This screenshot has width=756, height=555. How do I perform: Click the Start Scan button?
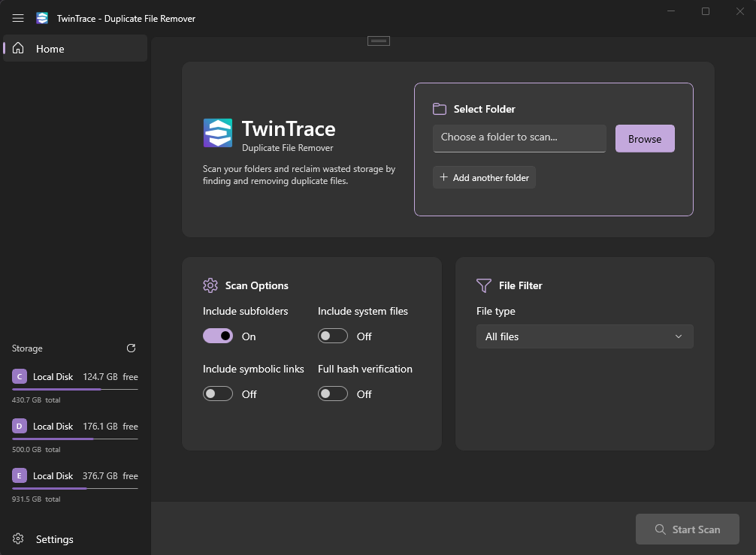coord(687,529)
